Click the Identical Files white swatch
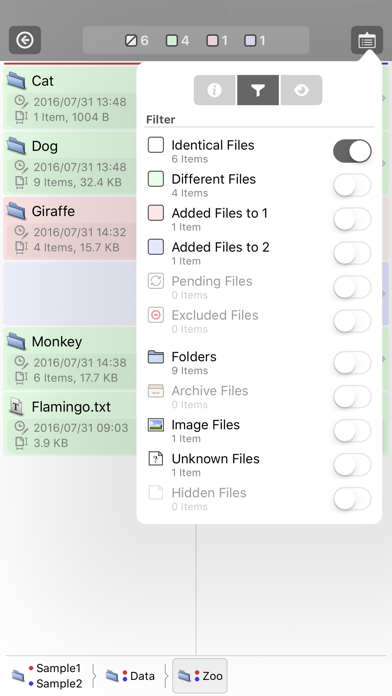392x696 pixels. pyautogui.click(x=156, y=145)
